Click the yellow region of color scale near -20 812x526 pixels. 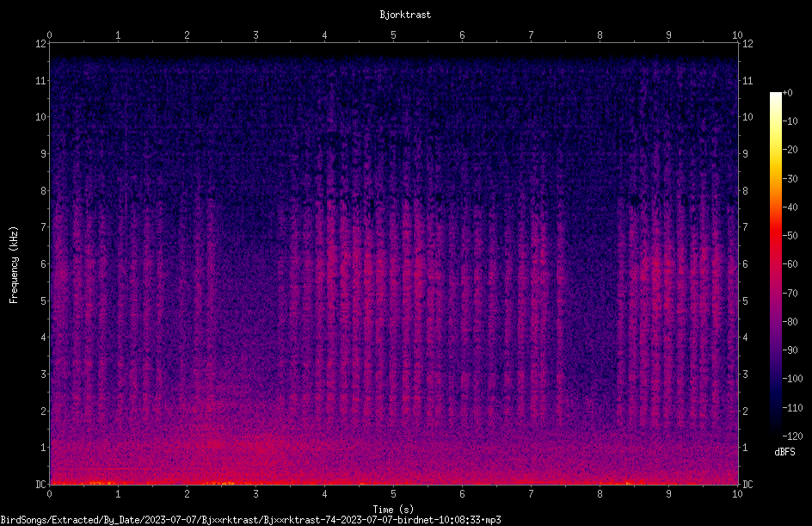775,150
